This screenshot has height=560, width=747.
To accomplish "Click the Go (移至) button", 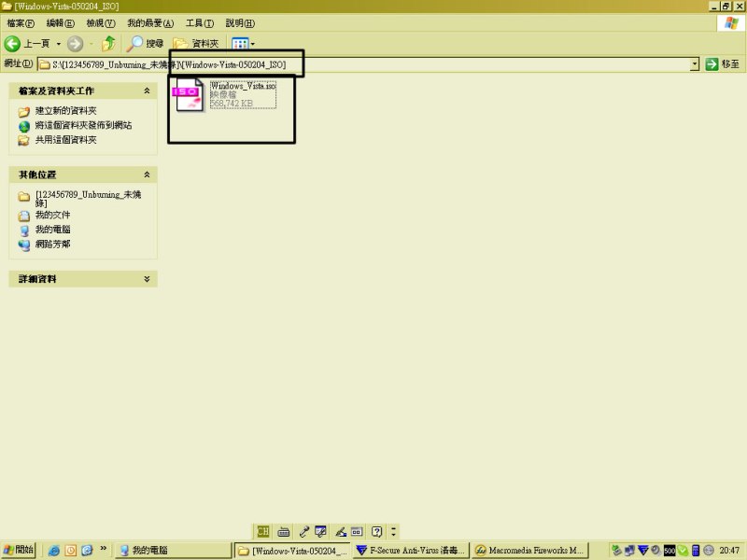I will point(722,64).
